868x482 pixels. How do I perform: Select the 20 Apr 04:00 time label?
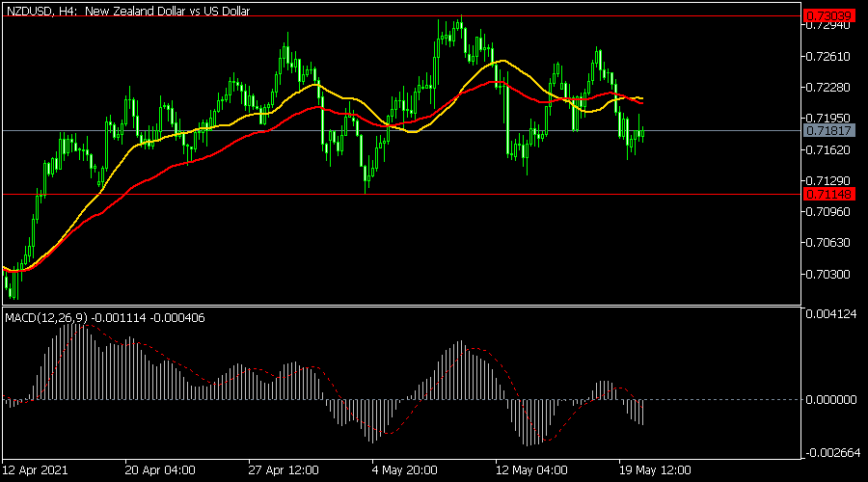161,471
